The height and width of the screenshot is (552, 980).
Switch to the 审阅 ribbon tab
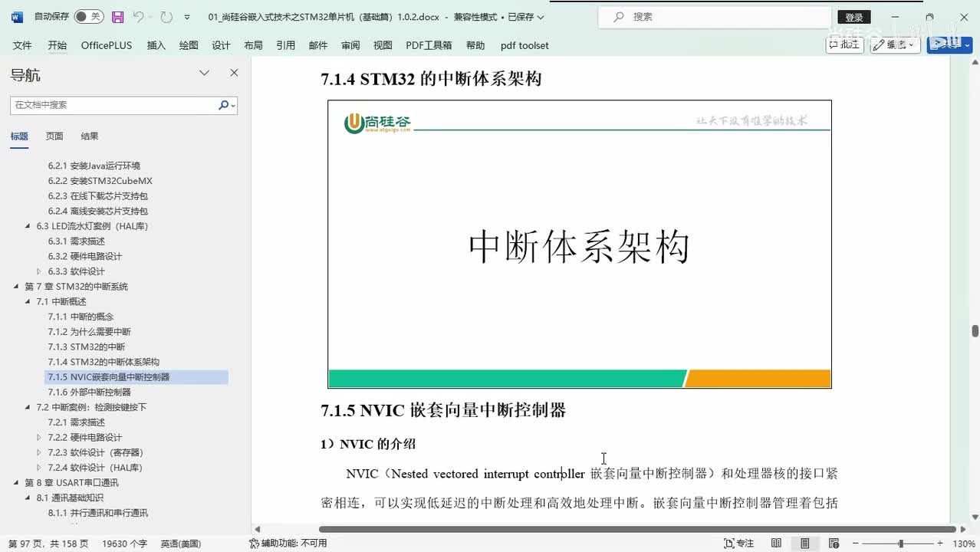click(x=350, y=45)
